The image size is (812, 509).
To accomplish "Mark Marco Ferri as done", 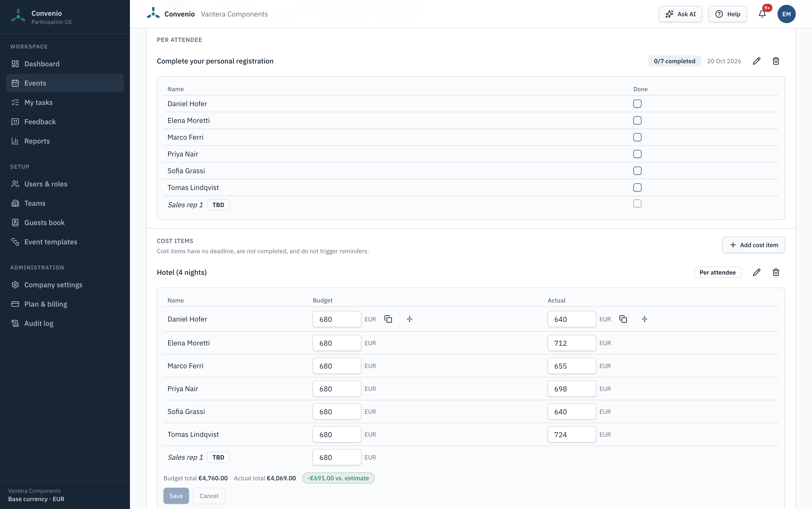I will (x=637, y=137).
